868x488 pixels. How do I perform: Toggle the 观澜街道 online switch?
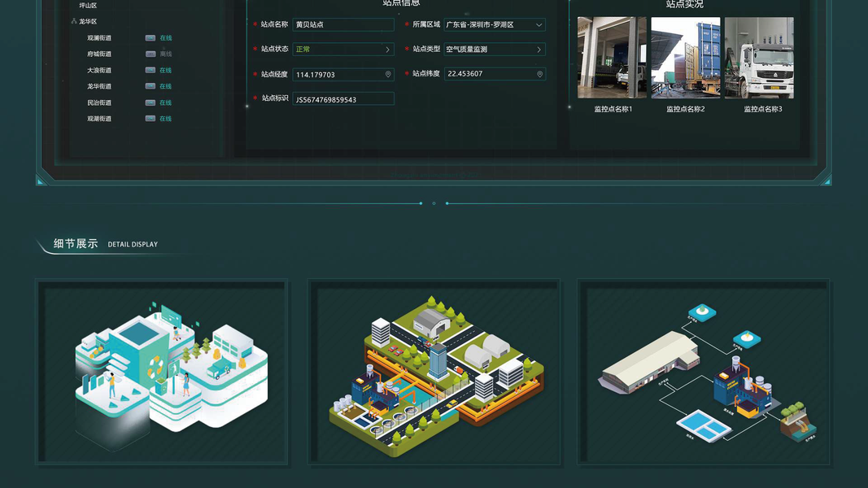(150, 37)
